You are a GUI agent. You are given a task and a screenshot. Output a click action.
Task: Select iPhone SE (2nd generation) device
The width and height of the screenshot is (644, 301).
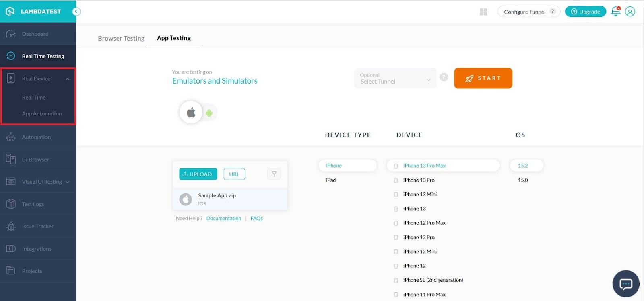click(433, 280)
